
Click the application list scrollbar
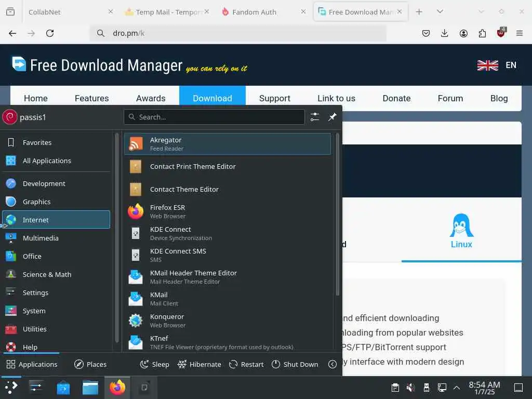click(x=337, y=215)
